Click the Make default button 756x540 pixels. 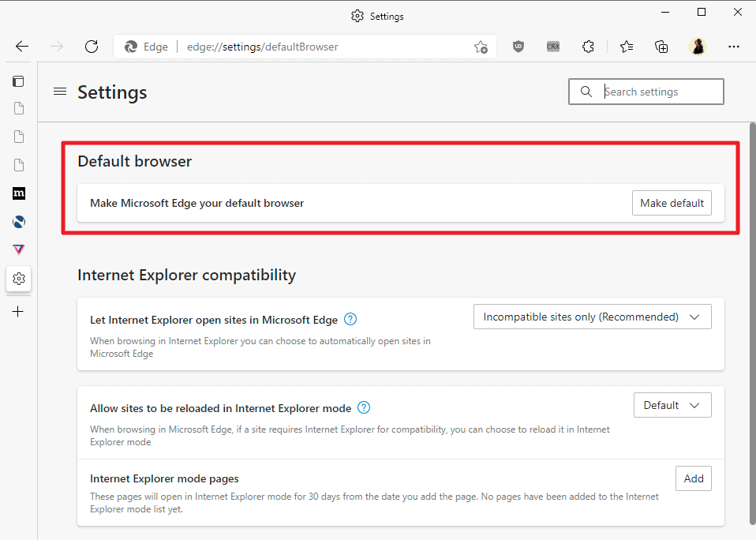pos(672,203)
